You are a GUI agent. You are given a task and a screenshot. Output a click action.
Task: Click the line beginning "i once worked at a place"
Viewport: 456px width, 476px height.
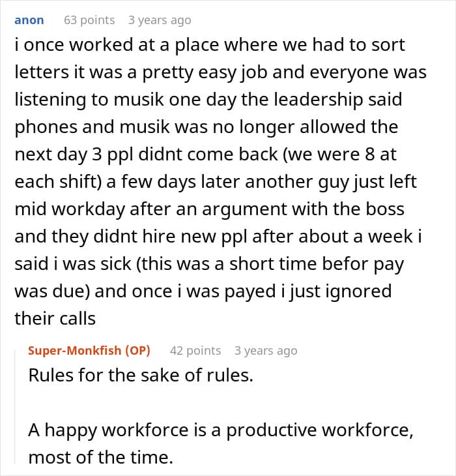210,45
